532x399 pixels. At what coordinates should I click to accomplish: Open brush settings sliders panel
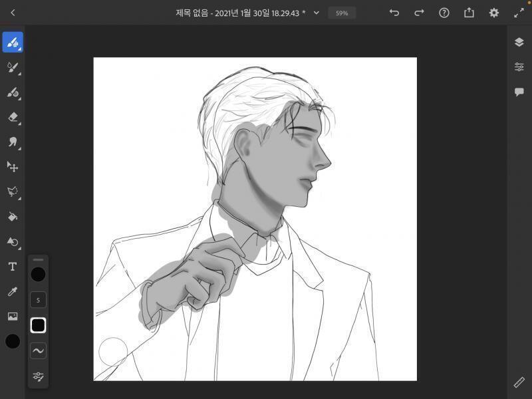coord(38,376)
